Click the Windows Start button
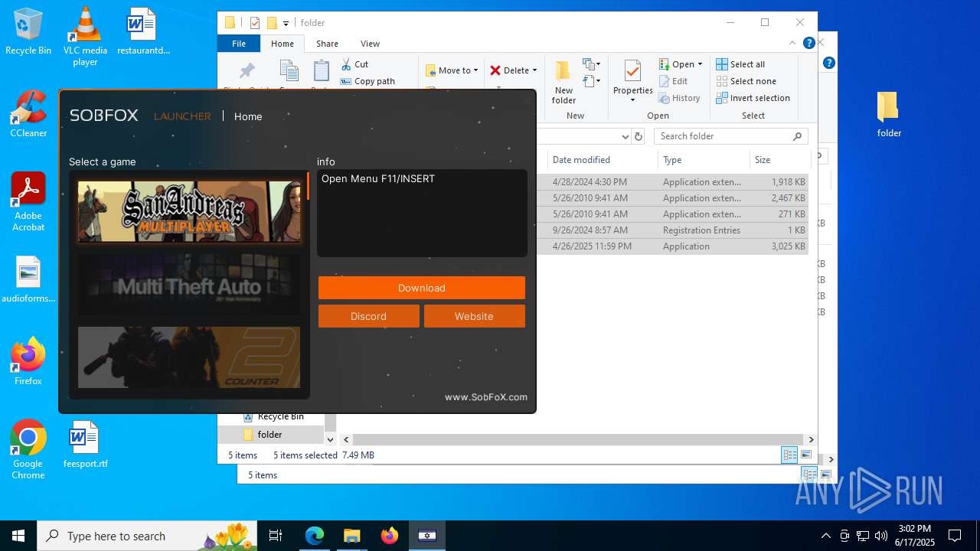The width and height of the screenshot is (980, 551). (18, 536)
